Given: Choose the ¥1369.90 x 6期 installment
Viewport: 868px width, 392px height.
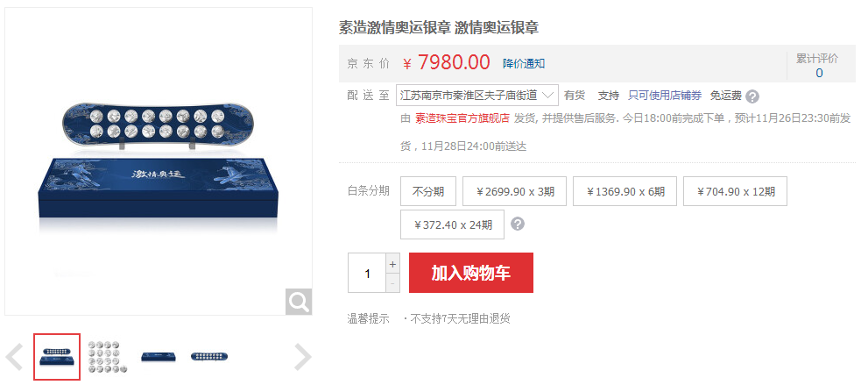Looking at the screenshot, I should click(x=625, y=191).
